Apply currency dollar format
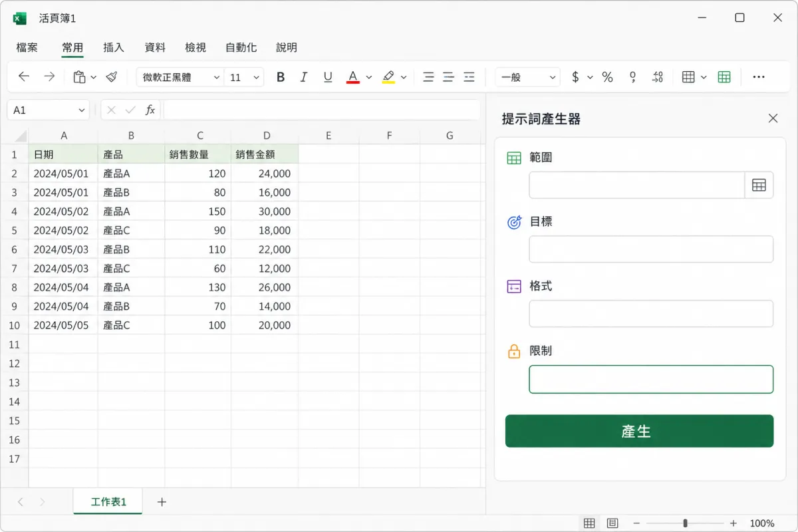Image resolution: width=798 pixels, height=532 pixels. point(575,77)
